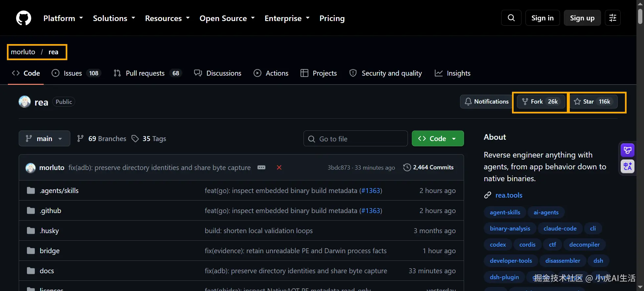View the 35 Tags list
The image size is (644, 291).
149,138
